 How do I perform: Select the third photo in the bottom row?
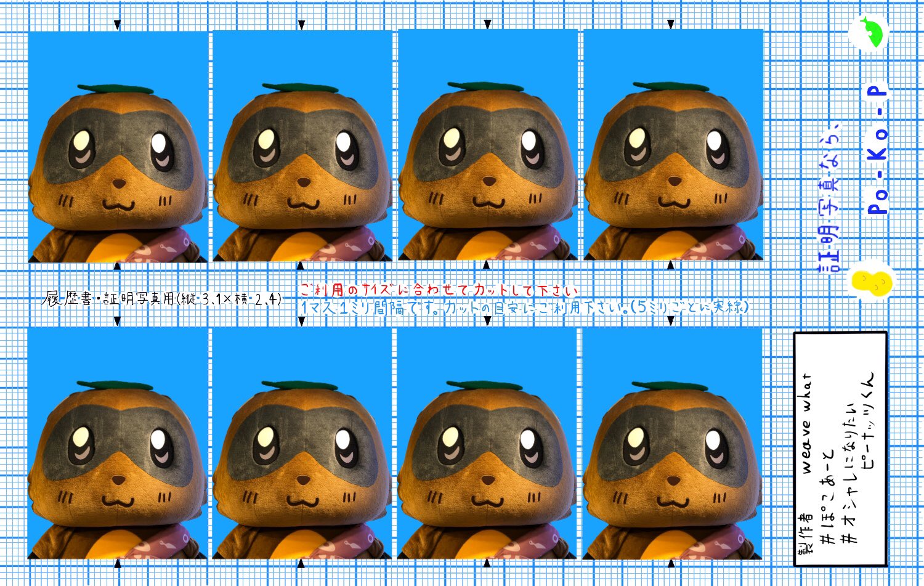pyautogui.click(x=487, y=444)
